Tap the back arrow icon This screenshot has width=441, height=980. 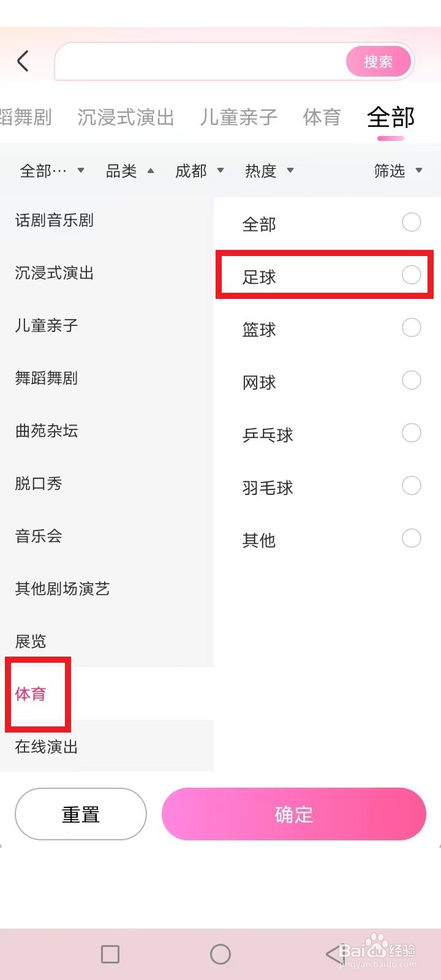tap(23, 61)
